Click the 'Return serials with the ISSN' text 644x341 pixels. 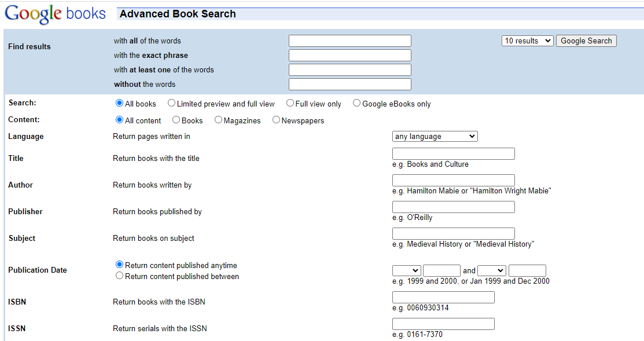(160, 329)
